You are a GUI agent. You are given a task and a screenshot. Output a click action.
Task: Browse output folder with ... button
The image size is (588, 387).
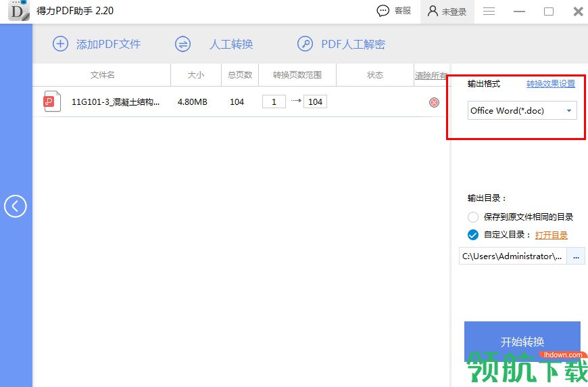[576, 256]
